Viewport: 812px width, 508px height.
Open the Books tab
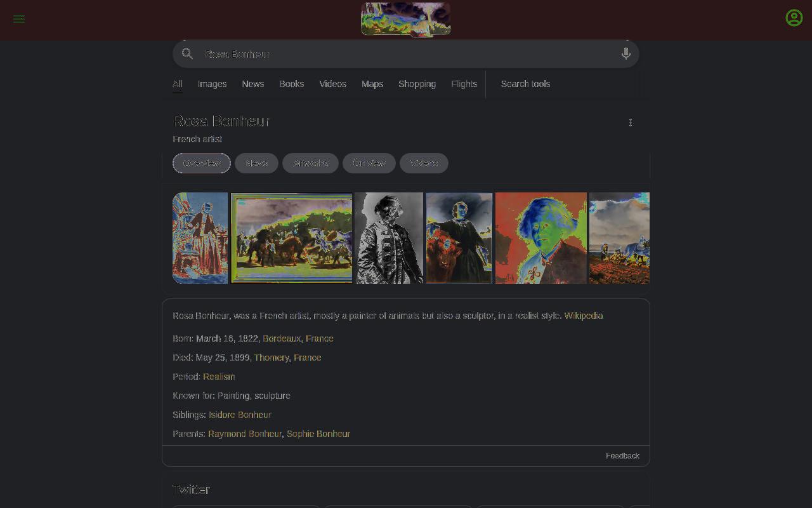[292, 84]
